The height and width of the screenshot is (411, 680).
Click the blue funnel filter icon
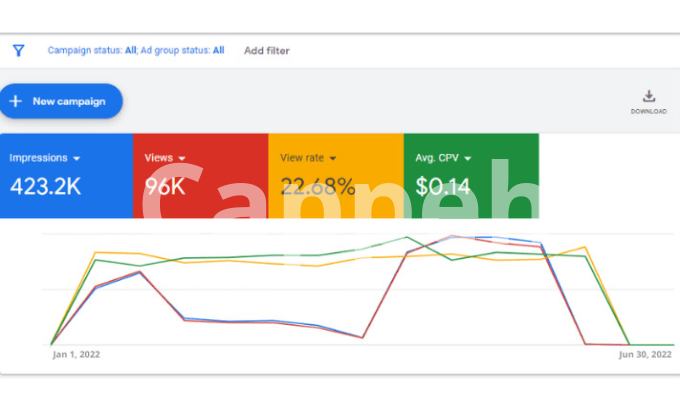tap(18, 50)
